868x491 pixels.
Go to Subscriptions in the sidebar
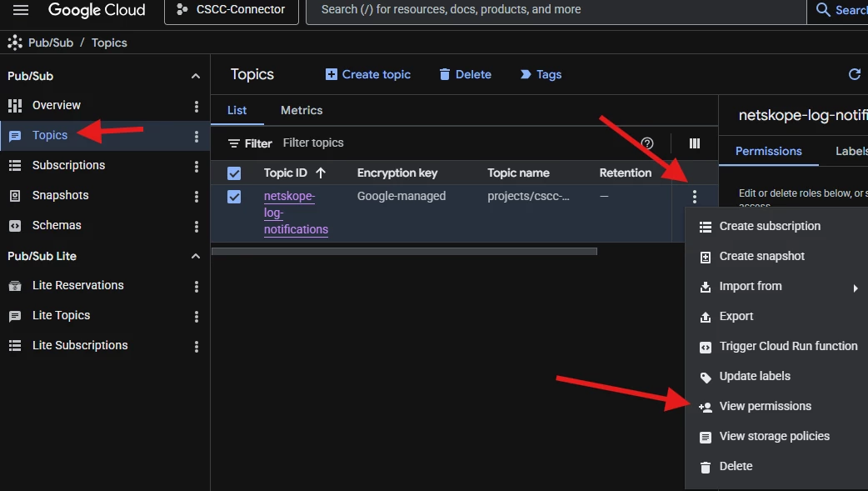point(68,165)
